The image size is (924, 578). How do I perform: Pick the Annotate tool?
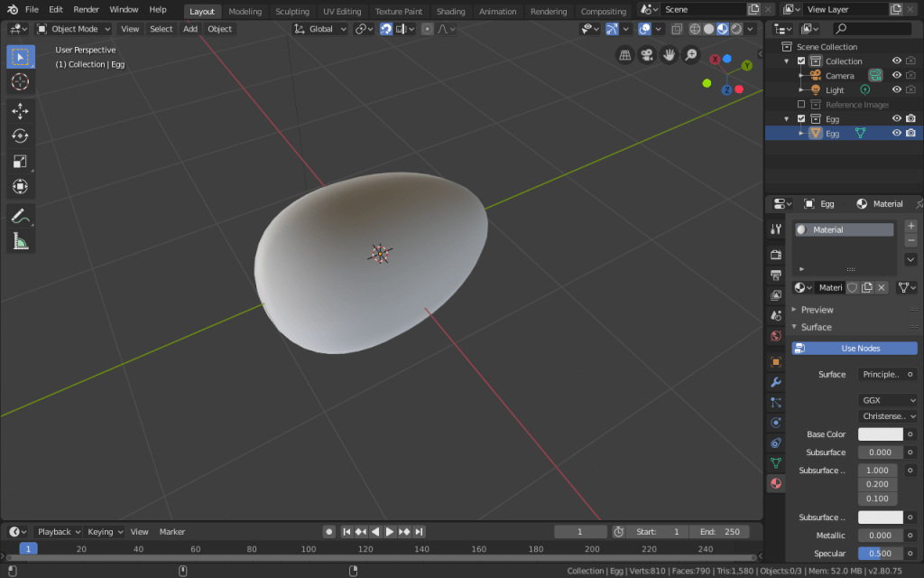point(19,215)
